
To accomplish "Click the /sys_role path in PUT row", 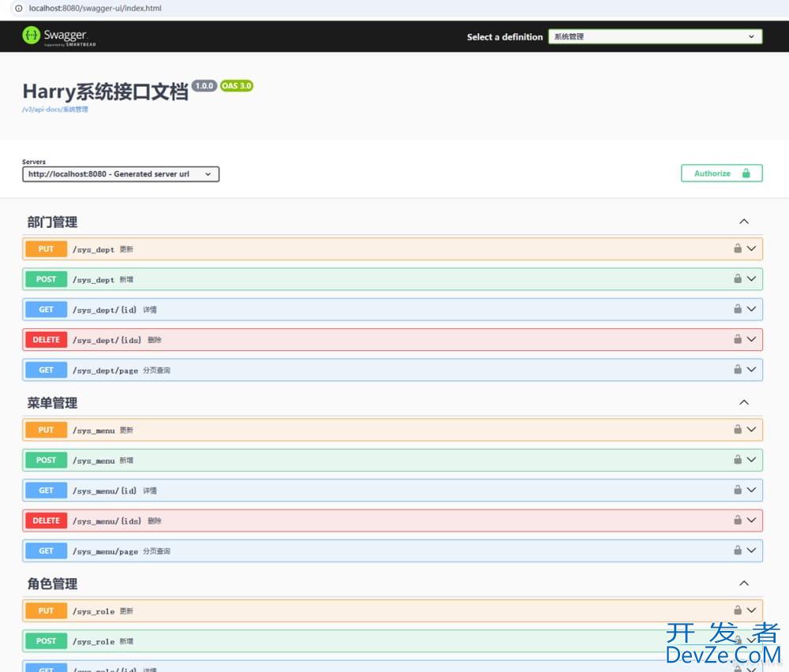I will (x=94, y=611).
